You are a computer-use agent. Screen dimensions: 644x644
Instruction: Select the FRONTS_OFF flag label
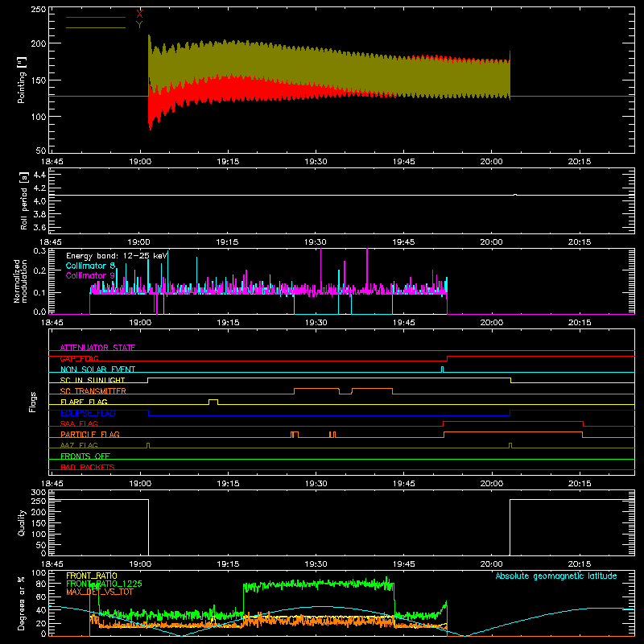click(x=85, y=456)
